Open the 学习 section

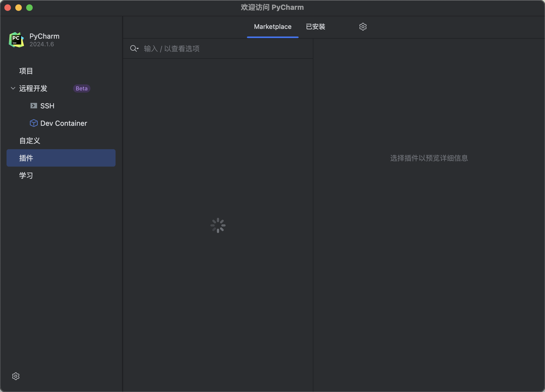[x=26, y=176]
